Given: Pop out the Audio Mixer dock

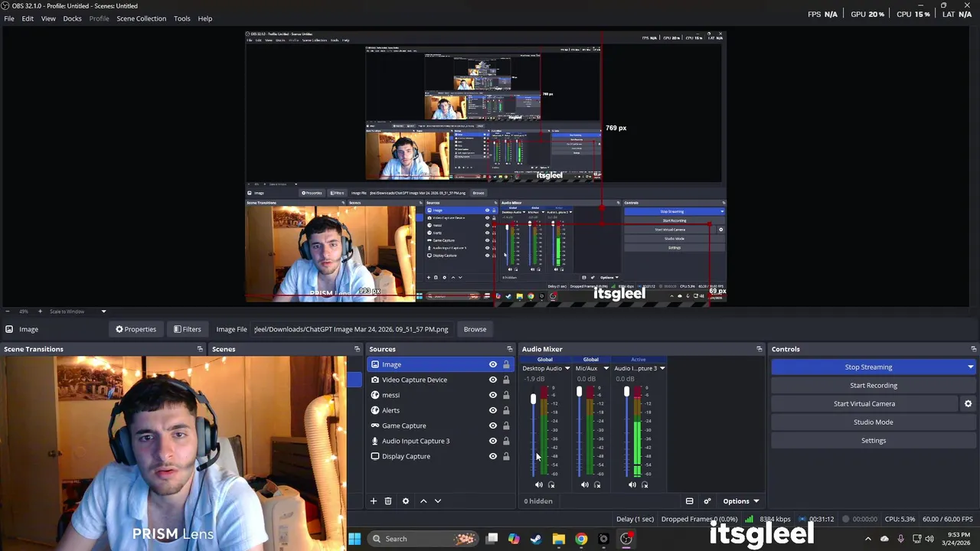Looking at the screenshot, I should [759, 349].
